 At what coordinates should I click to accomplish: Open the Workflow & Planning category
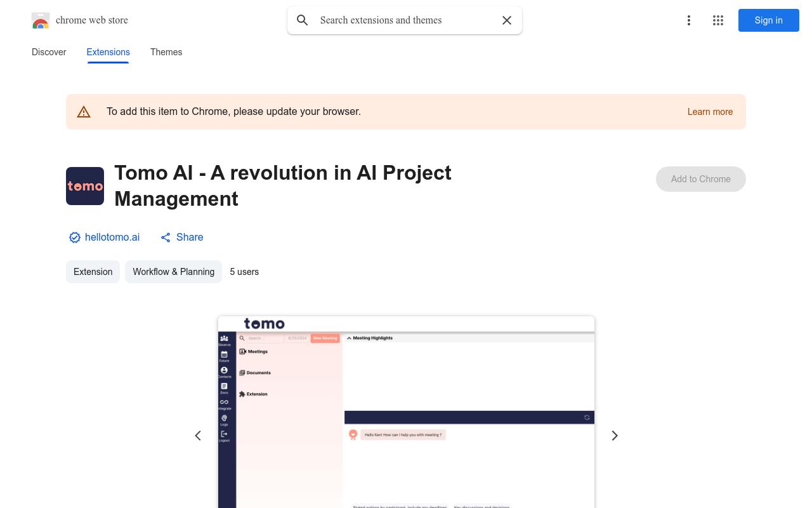tap(173, 272)
